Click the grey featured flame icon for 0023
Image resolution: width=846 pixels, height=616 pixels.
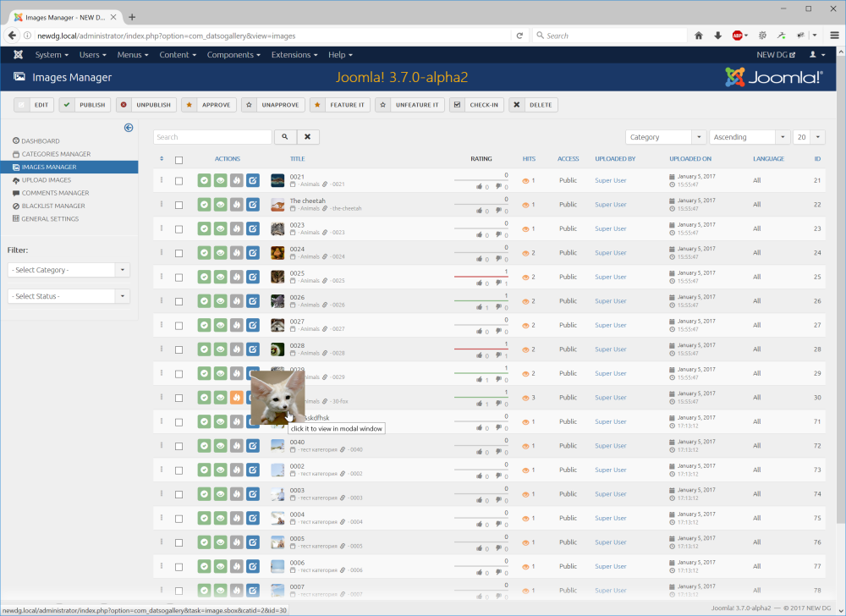click(236, 229)
